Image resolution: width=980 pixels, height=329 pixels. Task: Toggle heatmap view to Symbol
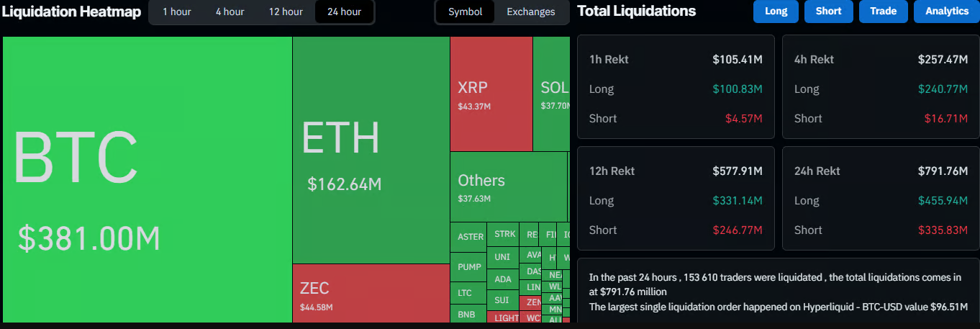click(x=466, y=12)
